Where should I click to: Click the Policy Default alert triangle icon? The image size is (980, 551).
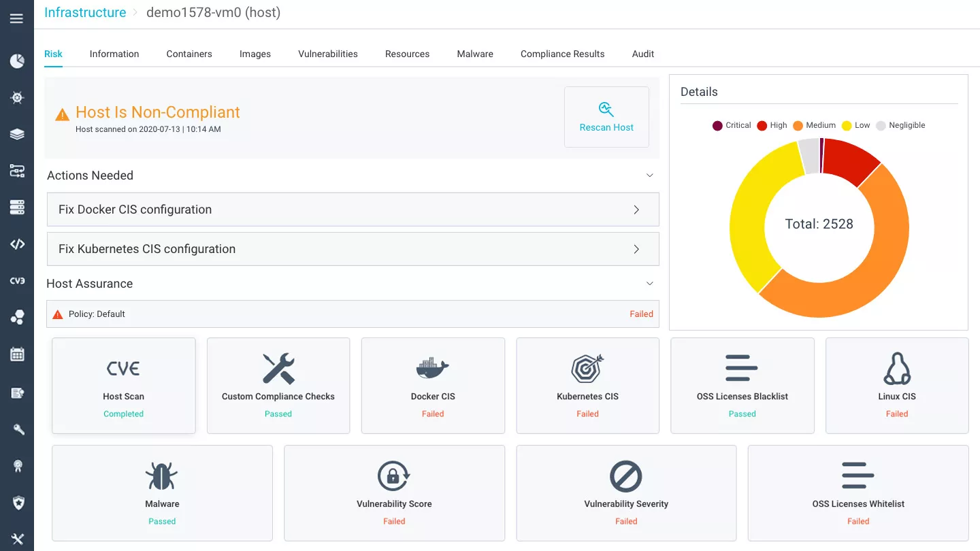click(x=58, y=314)
